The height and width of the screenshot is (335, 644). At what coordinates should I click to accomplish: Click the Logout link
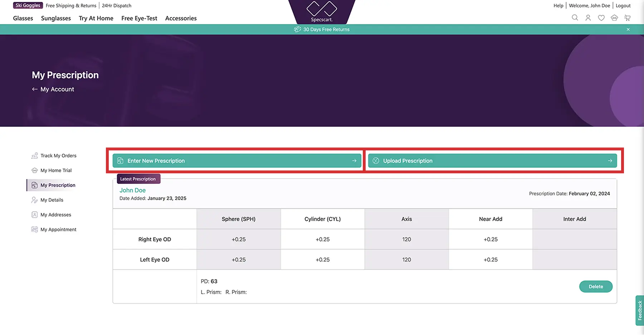pos(623,6)
